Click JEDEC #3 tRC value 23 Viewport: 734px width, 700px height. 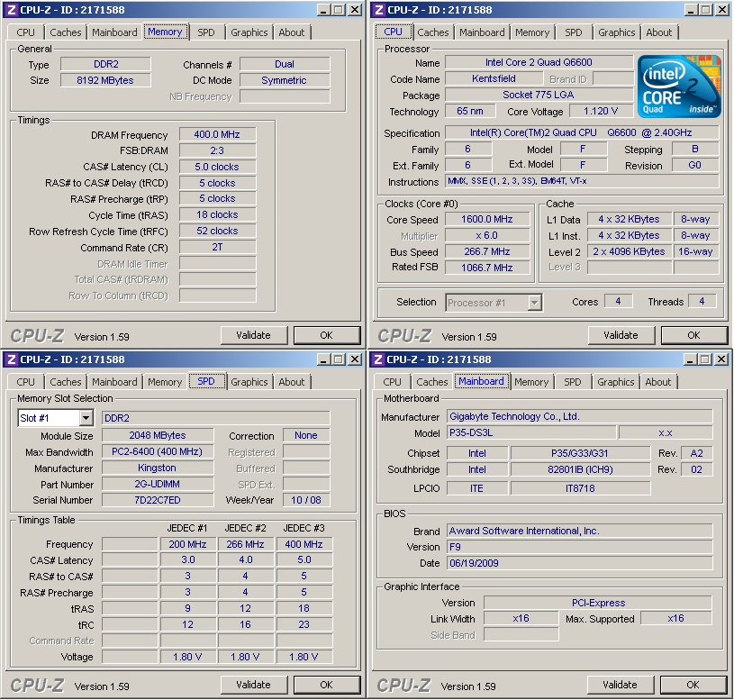pyautogui.click(x=304, y=624)
